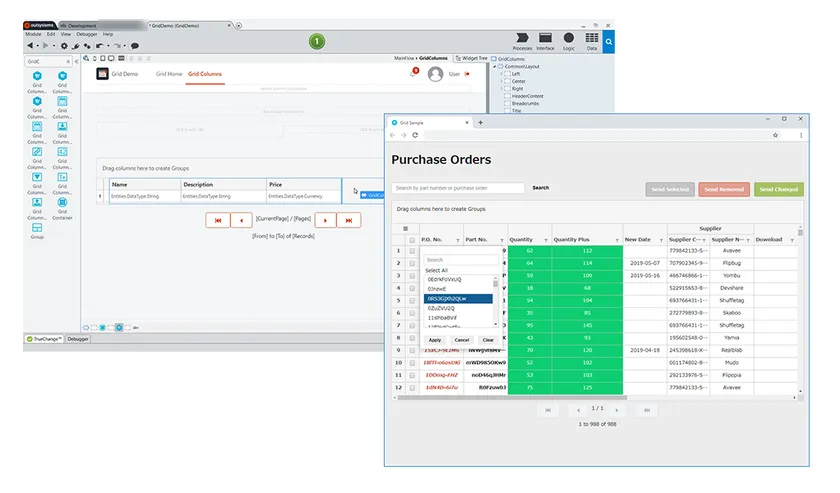The width and height of the screenshot is (840, 493).
Task: Bookmark the page with star icon
Action: coord(775,134)
